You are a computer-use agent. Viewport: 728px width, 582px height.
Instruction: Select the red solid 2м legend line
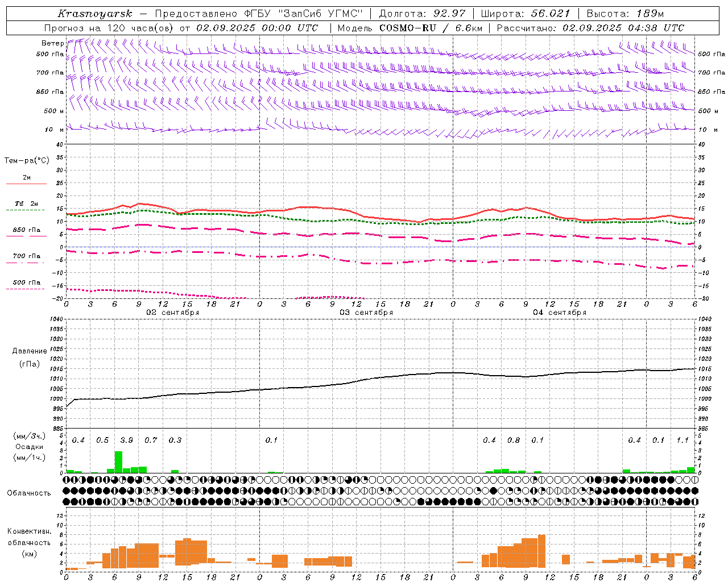coord(26,184)
